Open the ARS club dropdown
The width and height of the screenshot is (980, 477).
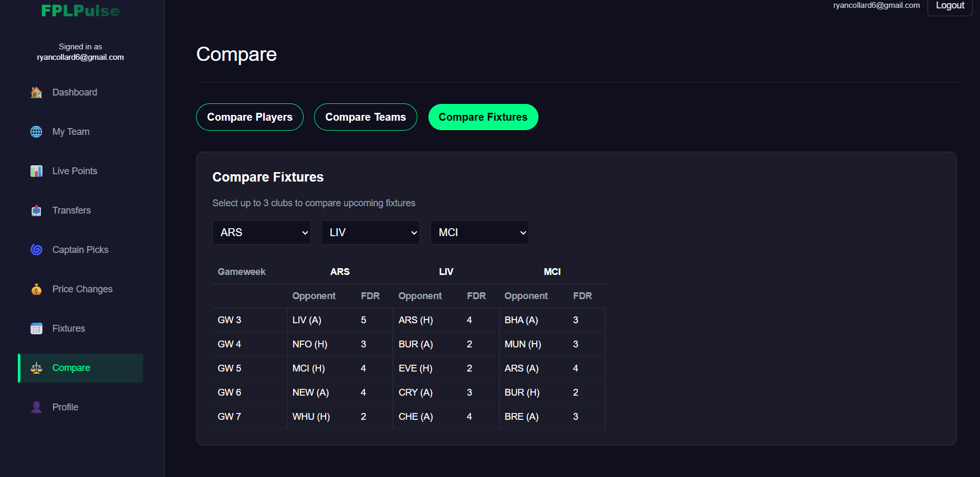click(261, 232)
